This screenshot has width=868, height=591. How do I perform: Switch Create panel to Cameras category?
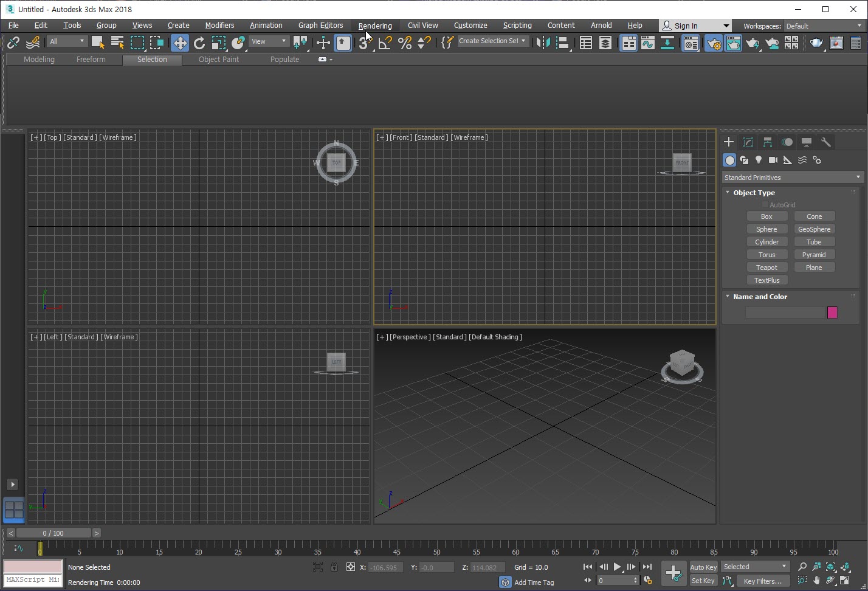pyautogui.click(x=773, y=160)
